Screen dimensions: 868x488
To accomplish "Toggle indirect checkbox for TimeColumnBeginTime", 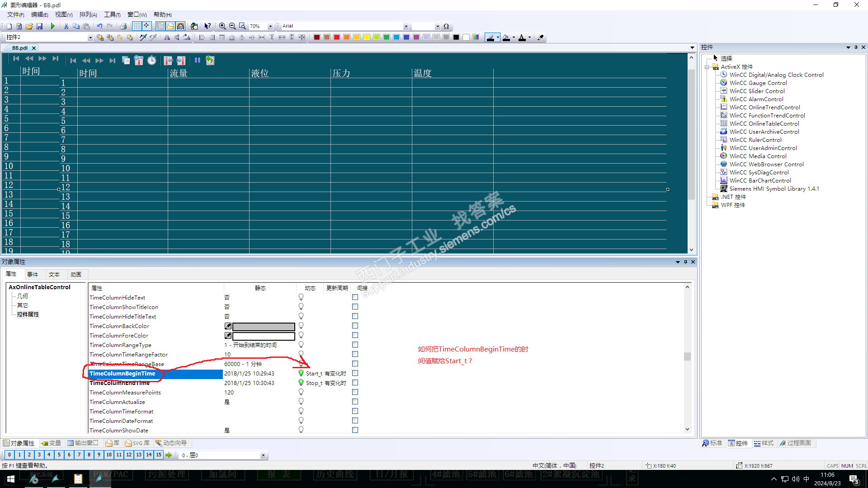I will (x=355, y=373).
